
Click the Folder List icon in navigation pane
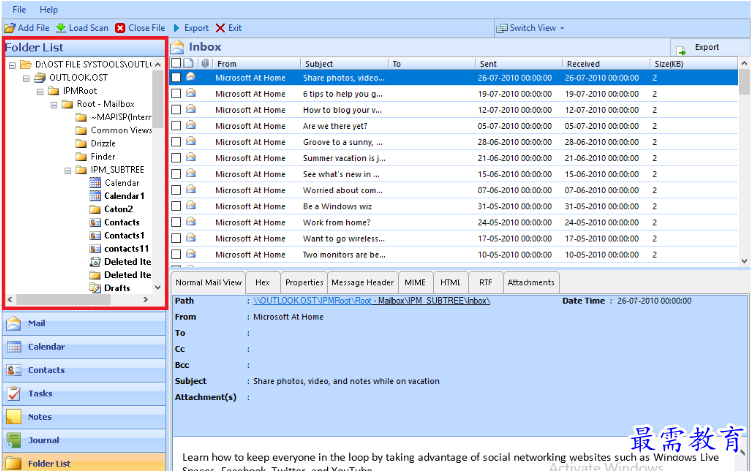[14, 464]
